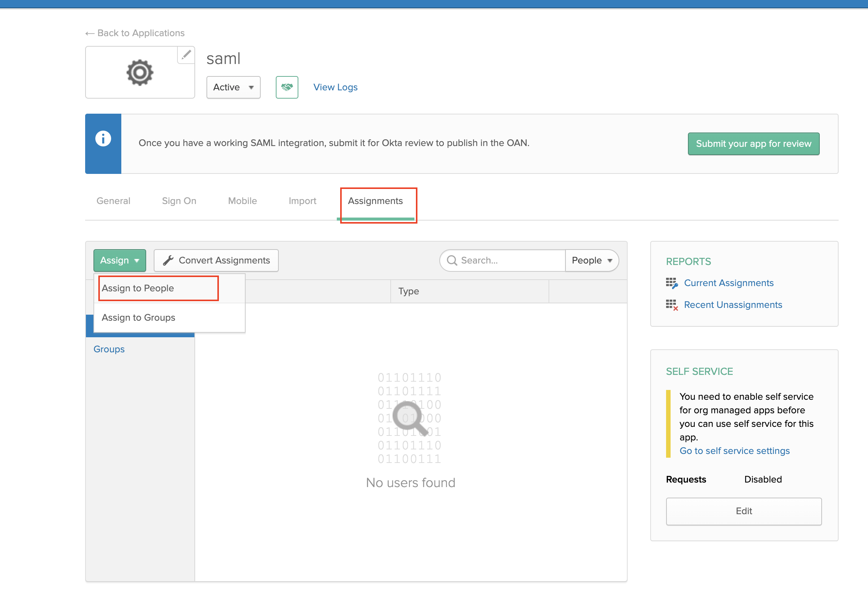Click the wrench Convert Assignments button
Viewport: 868px width, 606px height.
pyautogui.click(x=216, y=260)
